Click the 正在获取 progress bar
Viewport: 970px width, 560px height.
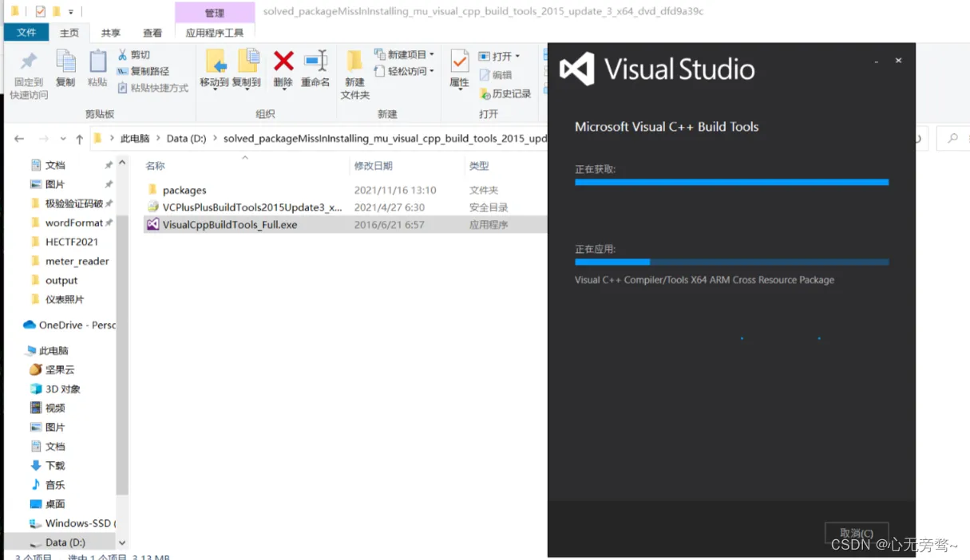pyautogui.click(x=731, y=182)
